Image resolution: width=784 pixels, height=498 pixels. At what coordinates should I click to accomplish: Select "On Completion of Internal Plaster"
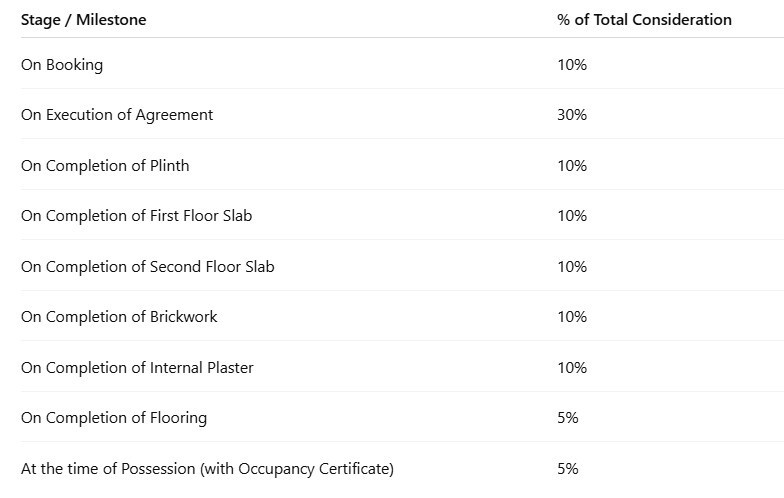[137, 368]
